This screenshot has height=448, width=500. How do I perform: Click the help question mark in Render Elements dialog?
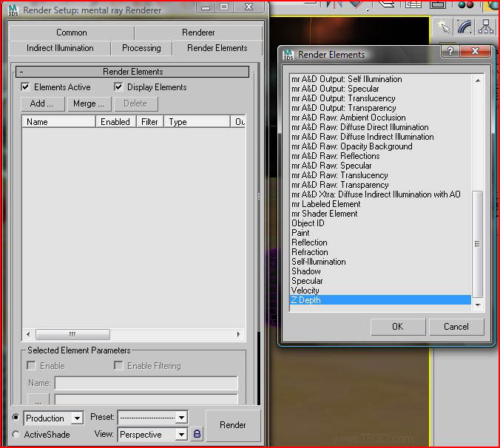coord(450,51)
